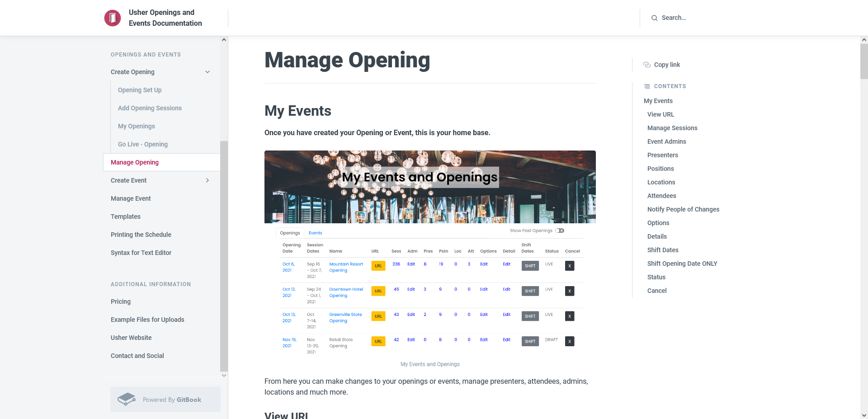Collapse the Create Opening section chevron

pos(208,72)
